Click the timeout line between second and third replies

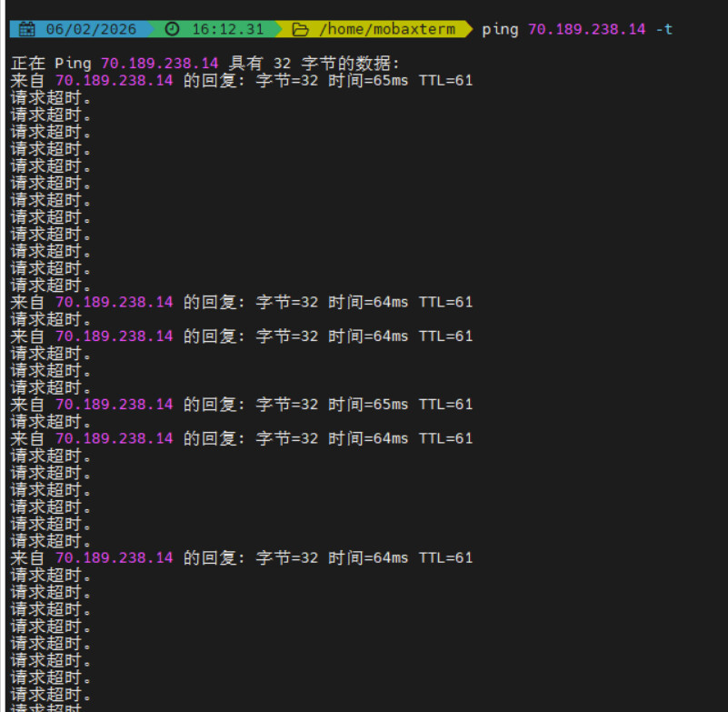click(x=51, y=319)
